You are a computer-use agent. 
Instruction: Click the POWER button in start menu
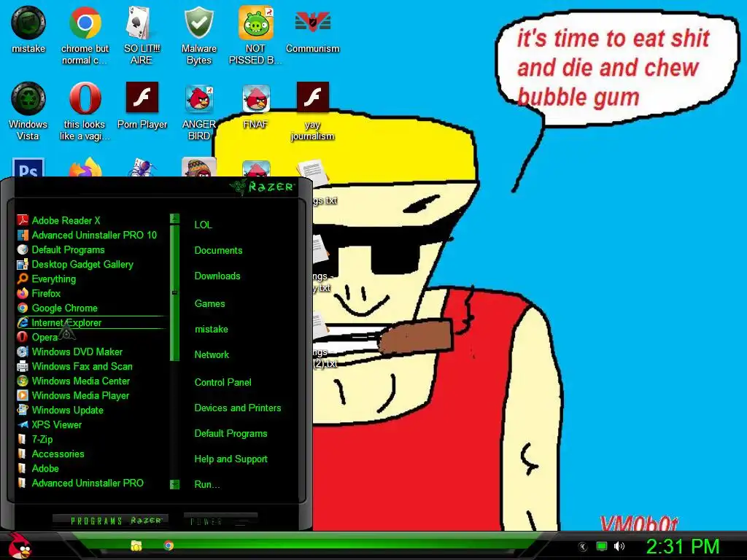point(220,521)
